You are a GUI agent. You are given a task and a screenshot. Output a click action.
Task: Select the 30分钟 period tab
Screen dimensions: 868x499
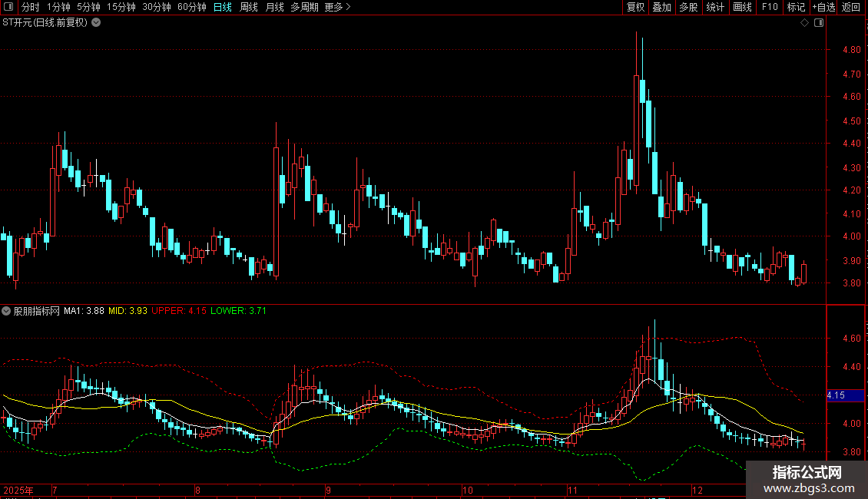pyautogui.click(x=157, y=7)
